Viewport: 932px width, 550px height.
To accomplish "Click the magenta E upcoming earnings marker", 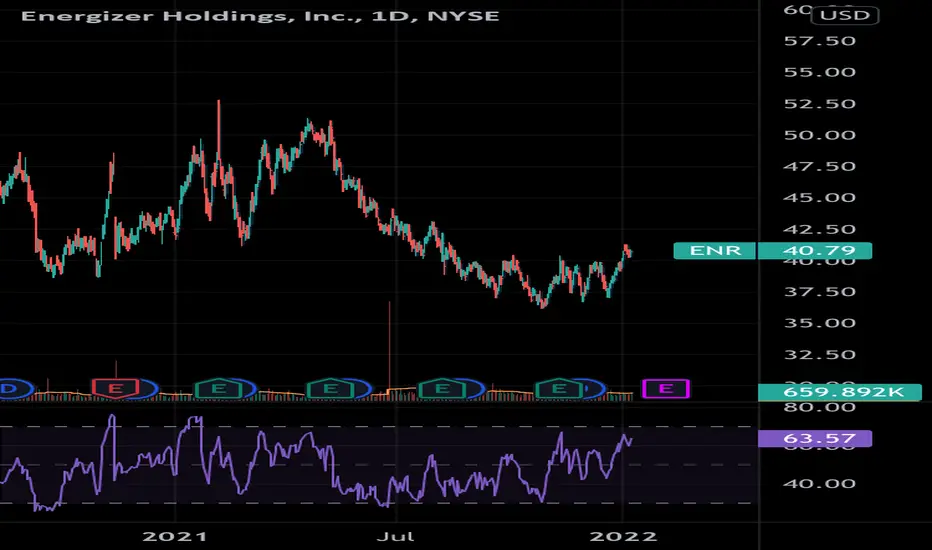I will [x=666, y=389].
